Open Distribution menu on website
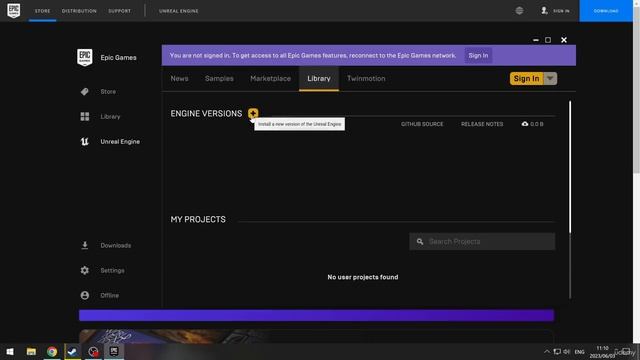Viewport: 640px width, 360px height. pyautogui.click(x=79, y=11)
